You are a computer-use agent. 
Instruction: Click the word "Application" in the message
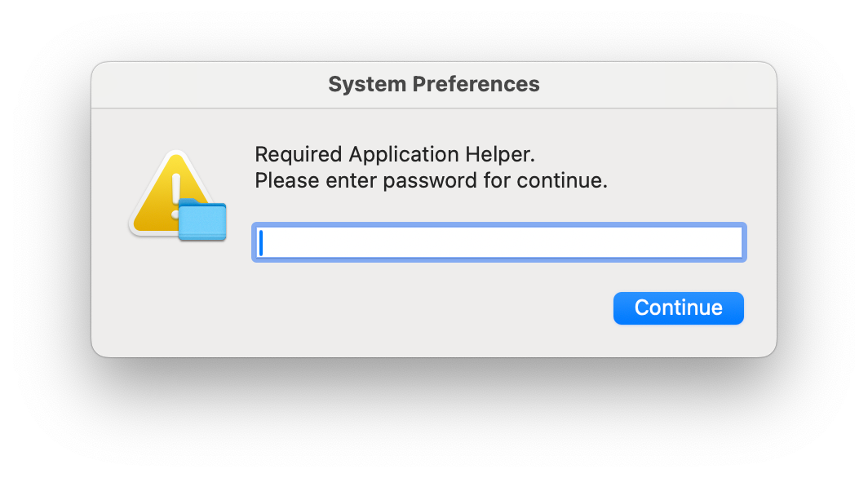[404, 154]
